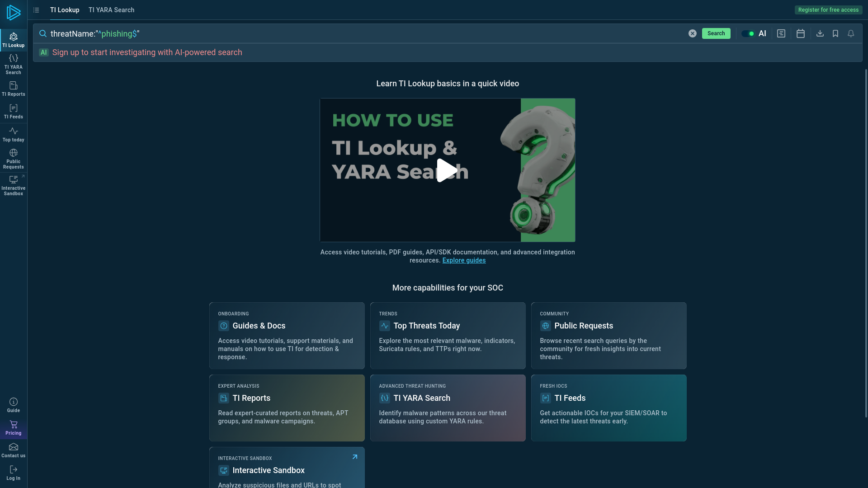Open the Guides & Docs card

[287, 336]
